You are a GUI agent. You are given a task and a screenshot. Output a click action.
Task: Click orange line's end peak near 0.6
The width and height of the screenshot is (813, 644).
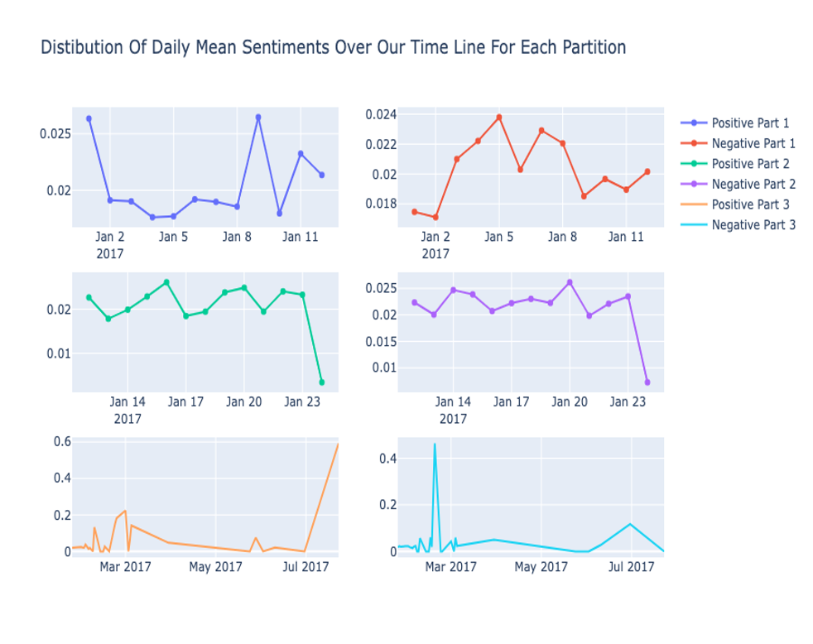coord(338,445)
